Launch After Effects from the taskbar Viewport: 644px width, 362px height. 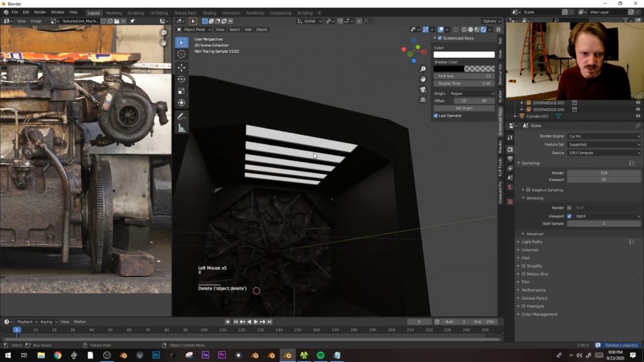pyautogui.click(x=206, y=356)
